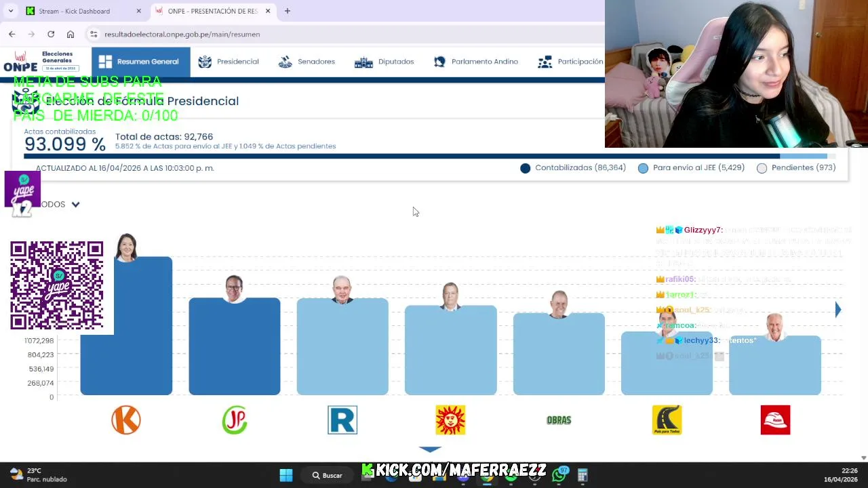Select the orange K party logo
This screenshot has width=868, height=488.
(126, 420)
